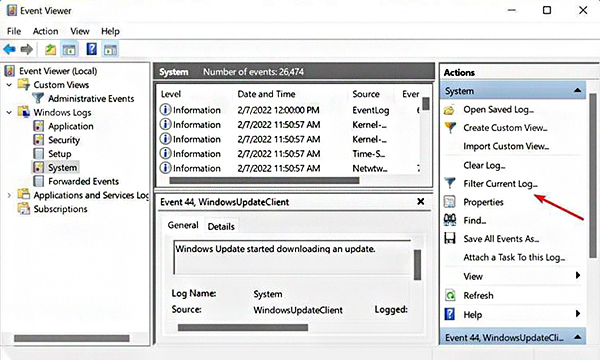Viewport: 600px width, 360px height.
Task: Expand Applications and Services Logs node
Action: tap(9, 195)
